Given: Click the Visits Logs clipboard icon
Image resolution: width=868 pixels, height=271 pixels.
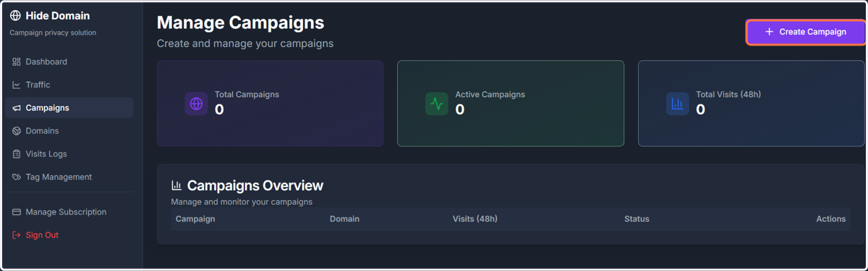Looking at the screenshot, I should [x=17, y=154].
